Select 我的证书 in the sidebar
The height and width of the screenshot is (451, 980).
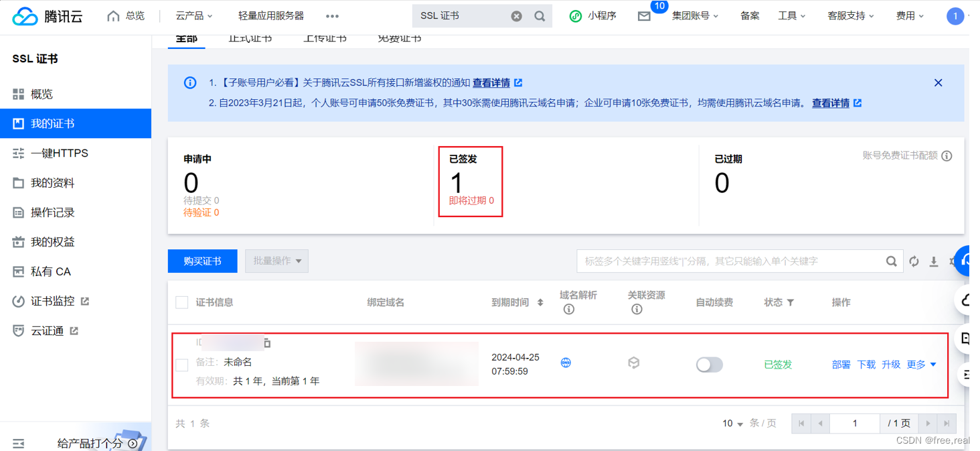[x=76, y=124]
